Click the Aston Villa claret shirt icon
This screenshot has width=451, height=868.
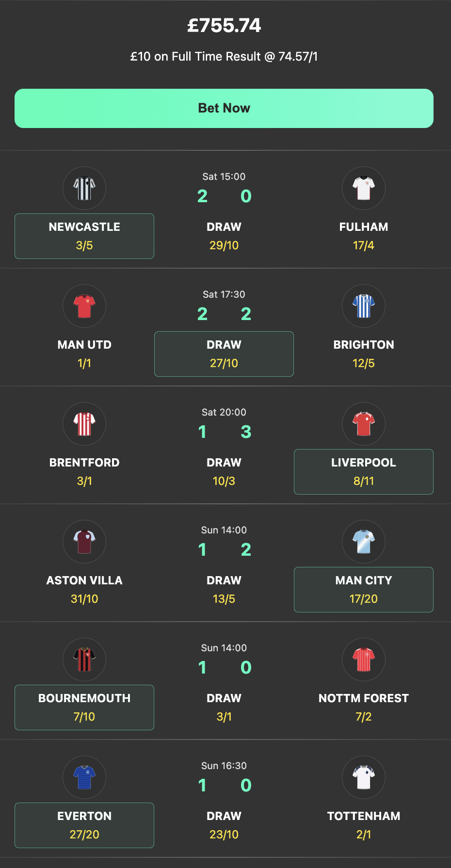84,542
